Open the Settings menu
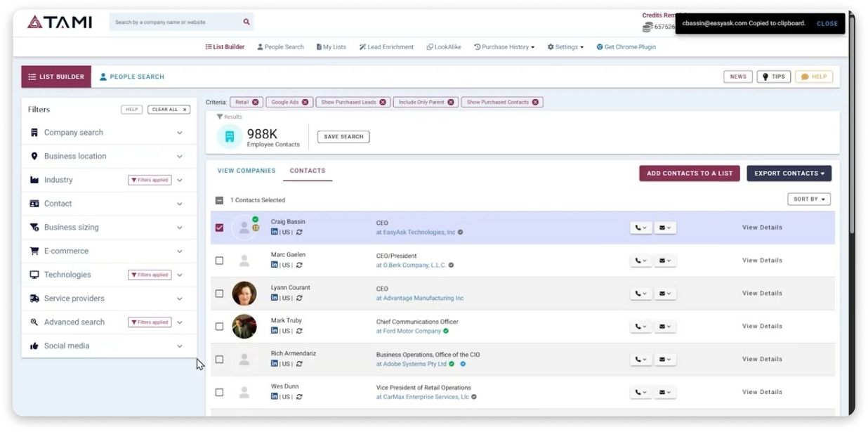The height and width of the screenshot is (432, 868). click(x=565, y=47)
